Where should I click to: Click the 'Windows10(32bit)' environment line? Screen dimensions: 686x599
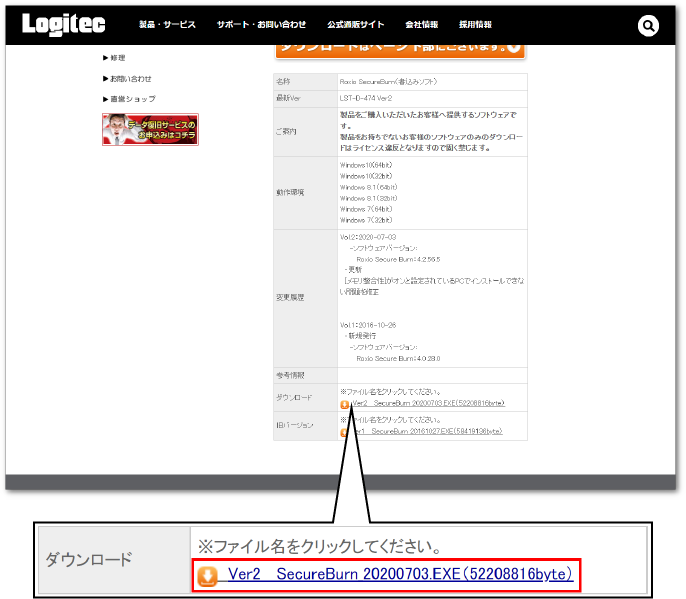(x=366, y=176)
